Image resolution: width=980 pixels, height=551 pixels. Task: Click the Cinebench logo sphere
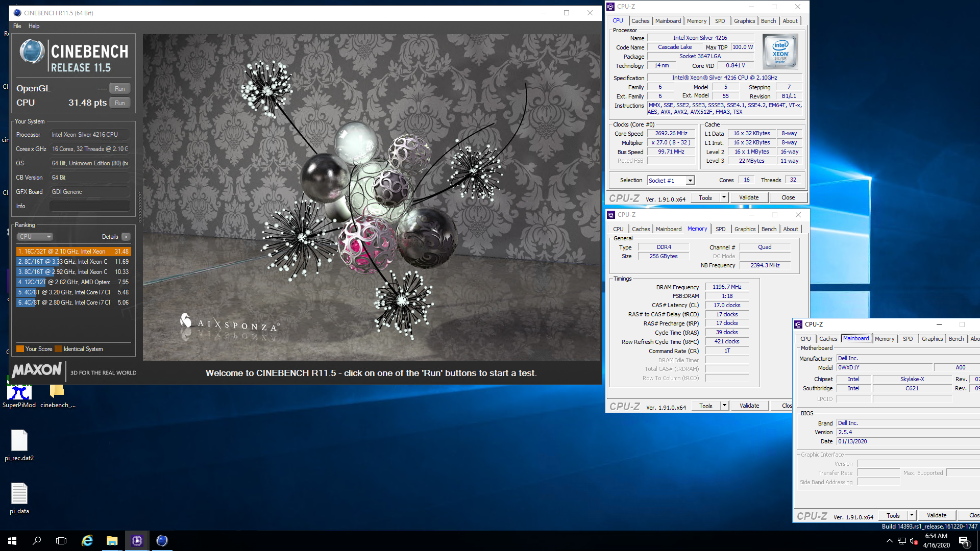(x=32, y=52)
